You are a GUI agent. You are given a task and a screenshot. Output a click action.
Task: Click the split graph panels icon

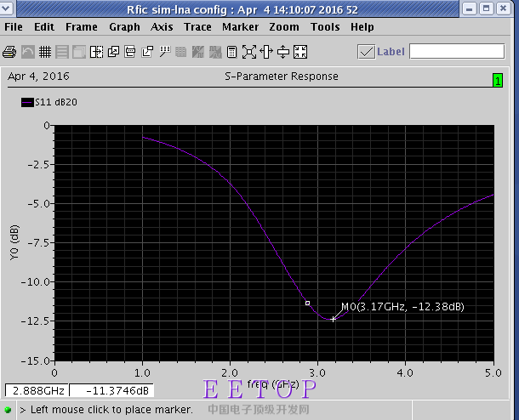96,52
